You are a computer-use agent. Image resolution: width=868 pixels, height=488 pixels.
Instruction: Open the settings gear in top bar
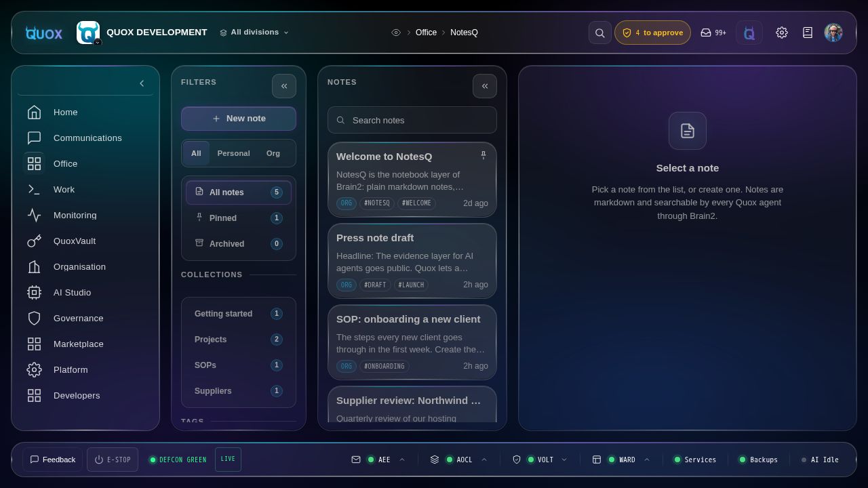tap(782, 33)
